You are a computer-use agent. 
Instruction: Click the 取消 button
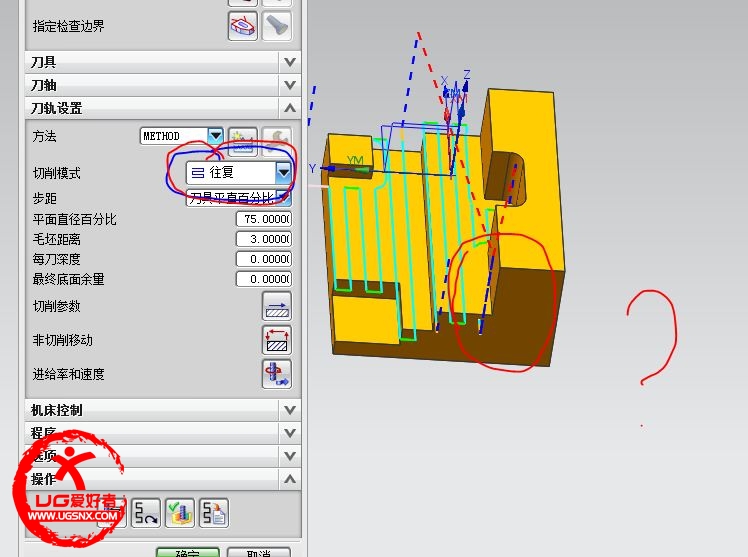pyautogui.click(x=259, y=553)
